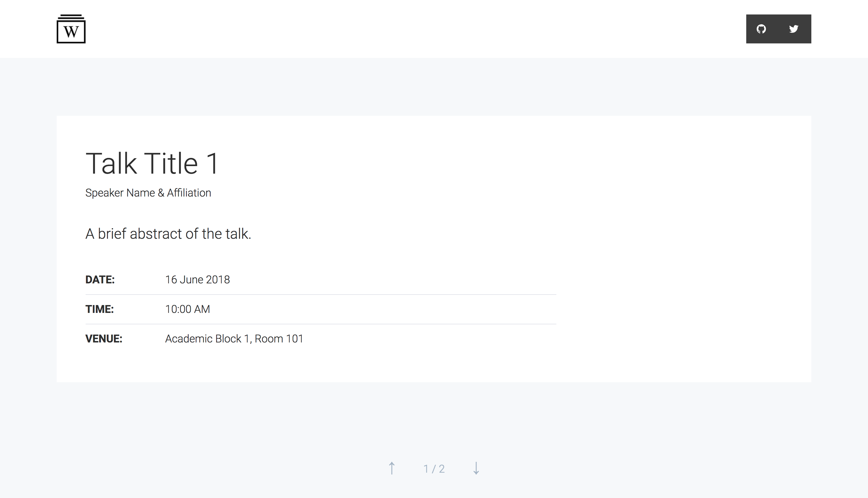Viewport: 868px width, 498px height.
Task: Click the 1 / 2 slide counter
Action: click(x=434, y=468)
